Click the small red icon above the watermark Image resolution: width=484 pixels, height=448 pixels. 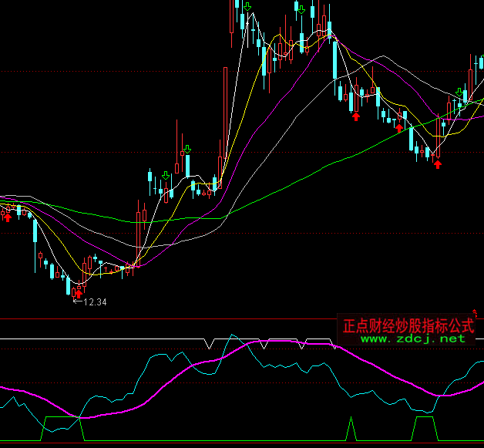tap(476, 309)
